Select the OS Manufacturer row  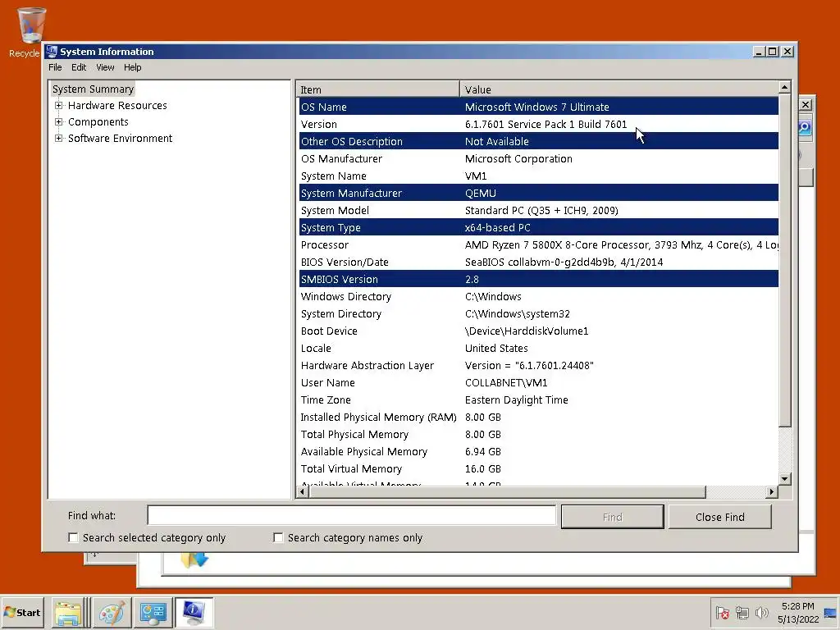pyautogui.click(x=538, y=158)
